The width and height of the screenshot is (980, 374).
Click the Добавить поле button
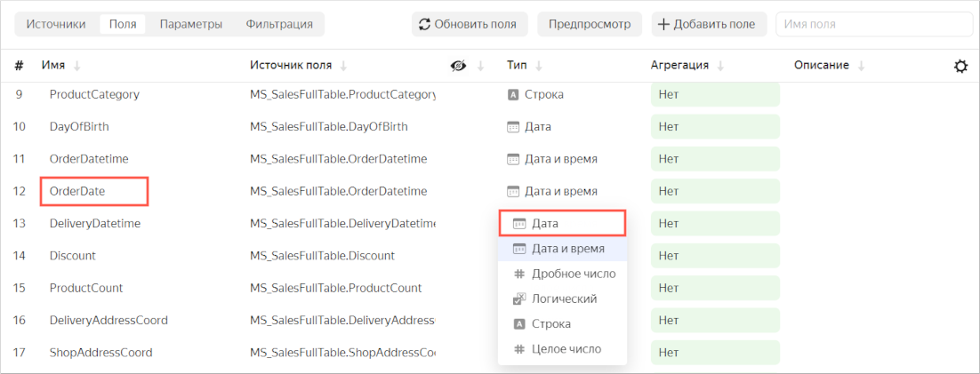pos(706,24)
